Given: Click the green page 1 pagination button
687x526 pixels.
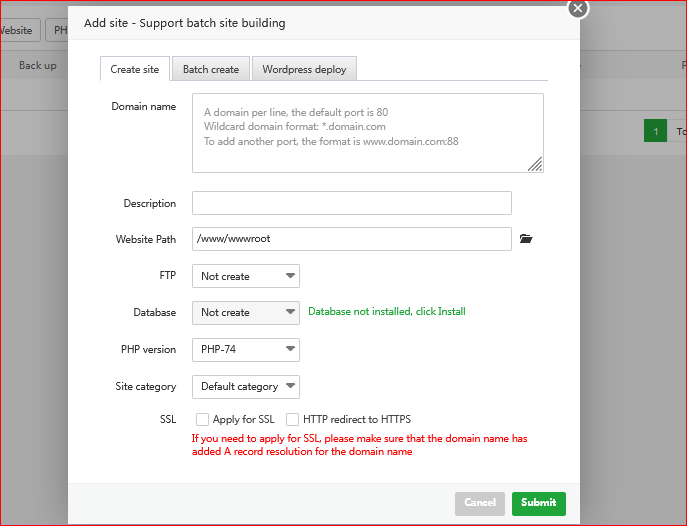Looking at the screenshot, I should click(x=655, y=131).
